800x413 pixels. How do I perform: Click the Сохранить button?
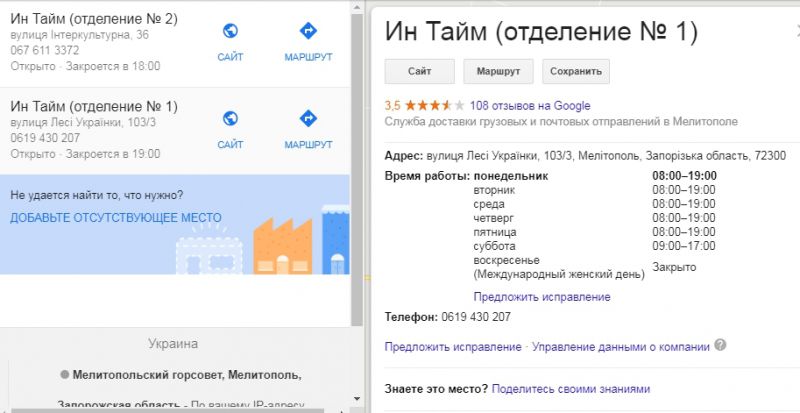coord(576,71)
